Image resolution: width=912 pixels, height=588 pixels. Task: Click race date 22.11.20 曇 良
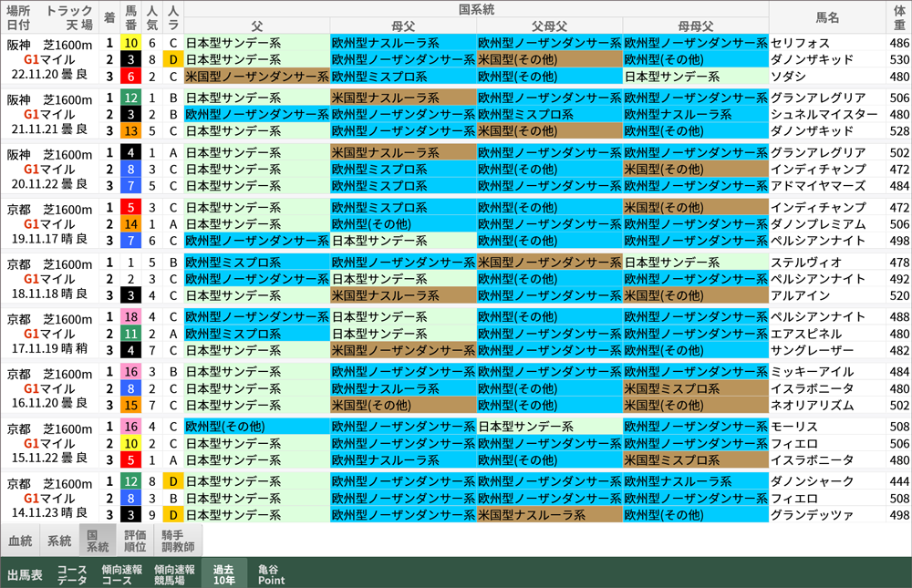tap(49, 74)
